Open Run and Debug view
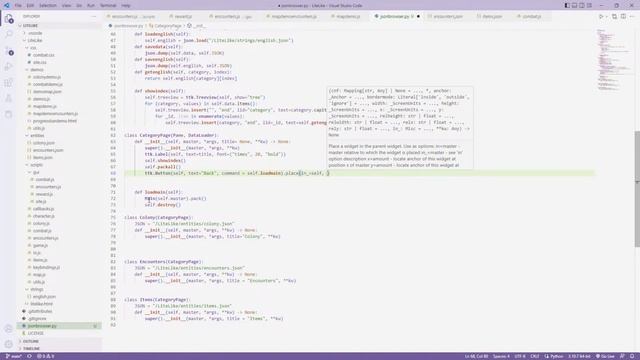Image resolution: width=640 pixels, height=360 pixels. pyautogui.click(x=9, y=67)
